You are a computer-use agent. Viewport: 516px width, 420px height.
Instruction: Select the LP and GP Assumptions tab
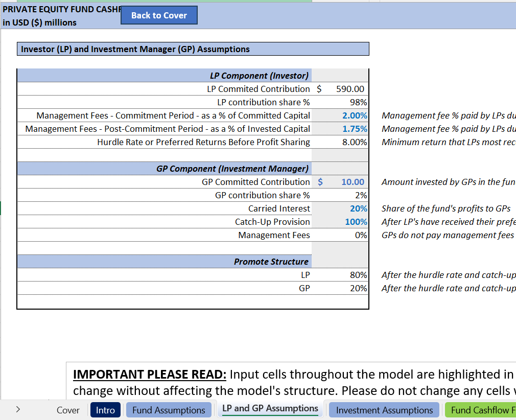pyautogui.click(x=270, y=408)
